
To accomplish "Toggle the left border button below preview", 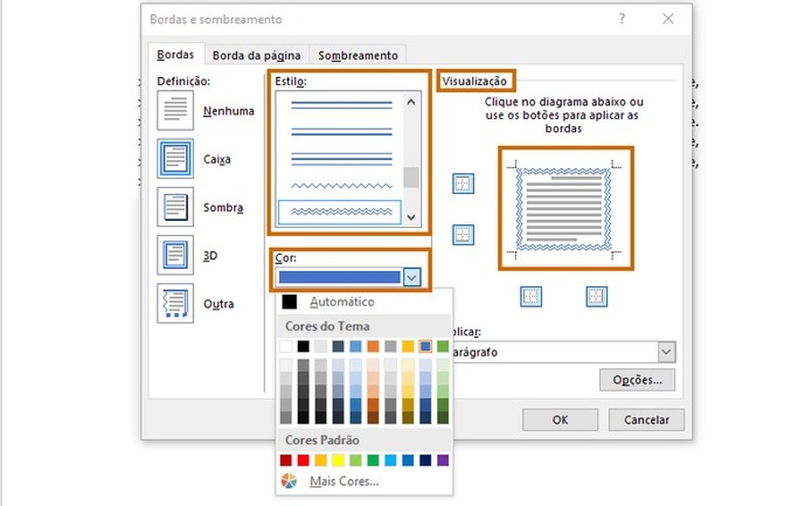I will click(x=531, y=296).
